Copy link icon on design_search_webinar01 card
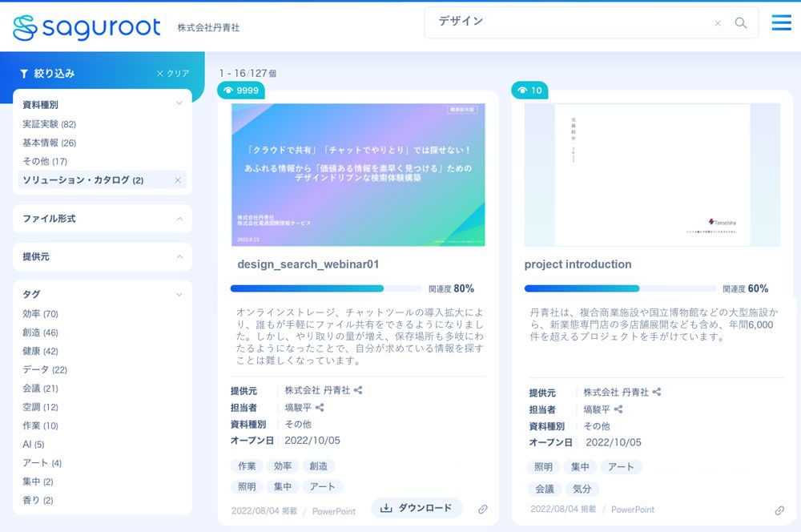This screenshot has height=532, width=801. tap(483, 509)
